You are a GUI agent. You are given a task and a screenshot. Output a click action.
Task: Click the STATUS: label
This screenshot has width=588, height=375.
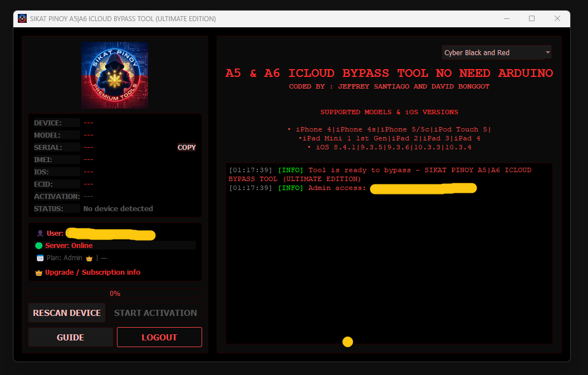tap(48, 209)
